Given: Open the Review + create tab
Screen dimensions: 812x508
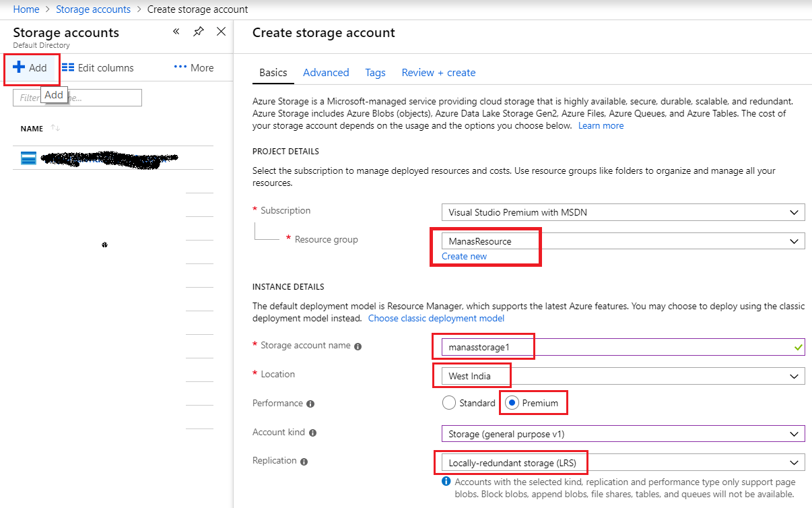Looking at the screenshot, I should click(x=439, y=73).
